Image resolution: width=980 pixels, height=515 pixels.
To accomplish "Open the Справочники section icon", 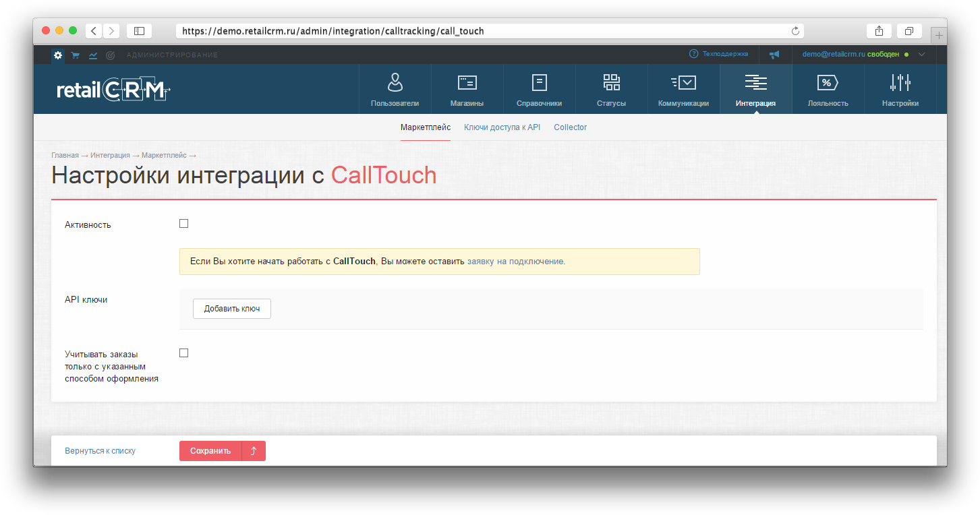I will click(539, 82).
